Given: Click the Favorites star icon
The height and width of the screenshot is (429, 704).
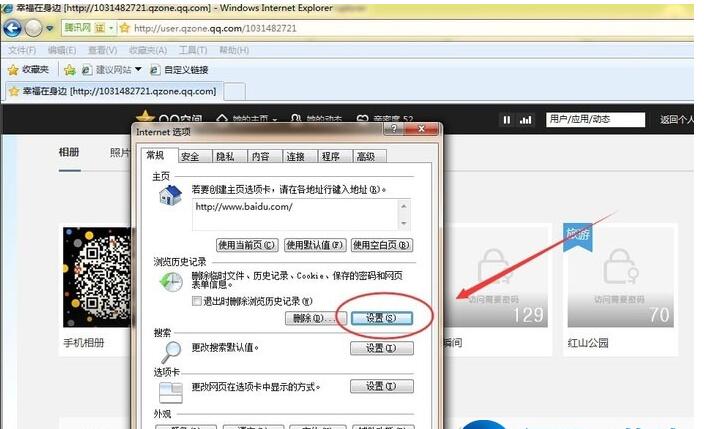Looking at the screenshot, I should click(13, 70).
